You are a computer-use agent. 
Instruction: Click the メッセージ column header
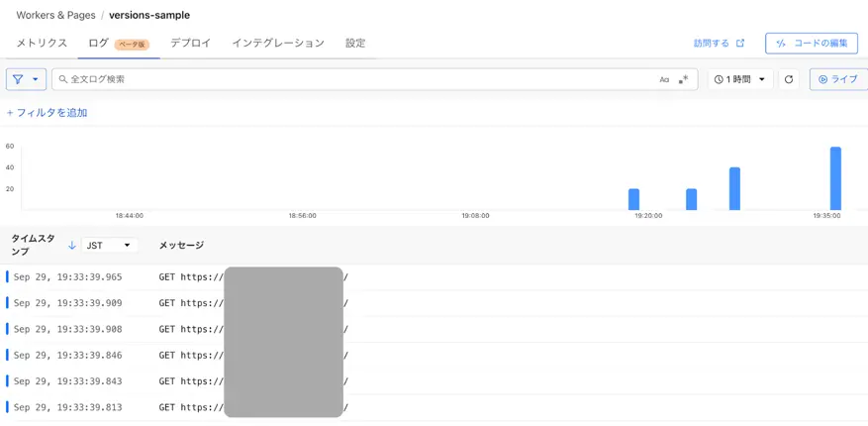coord(181,245)
